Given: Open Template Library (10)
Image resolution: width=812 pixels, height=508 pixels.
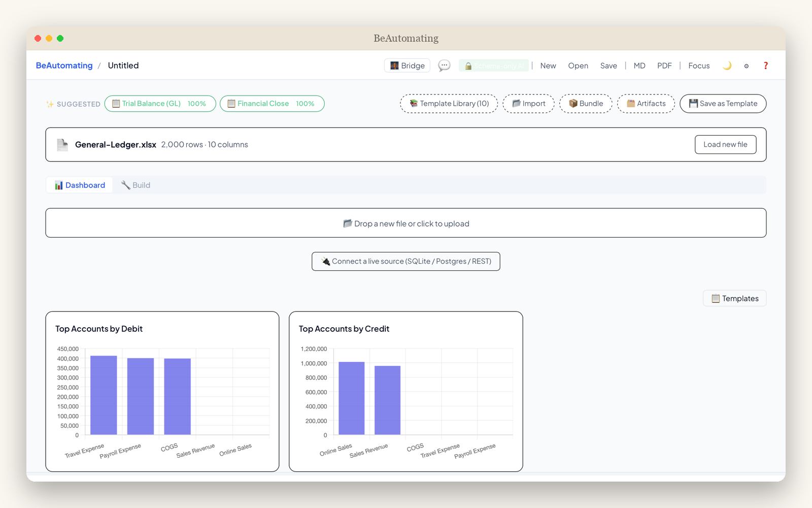Looking at the screenshot, I should click(x=449, y=104).
